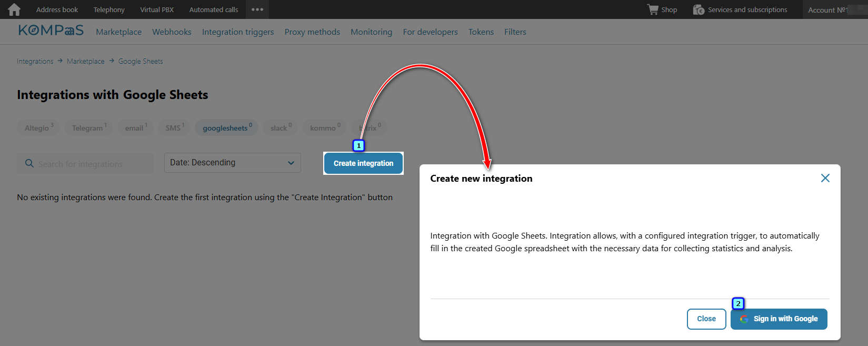Open Services and subscriptions icon
Screen dimensions: 868x346
tap(699, 9)
